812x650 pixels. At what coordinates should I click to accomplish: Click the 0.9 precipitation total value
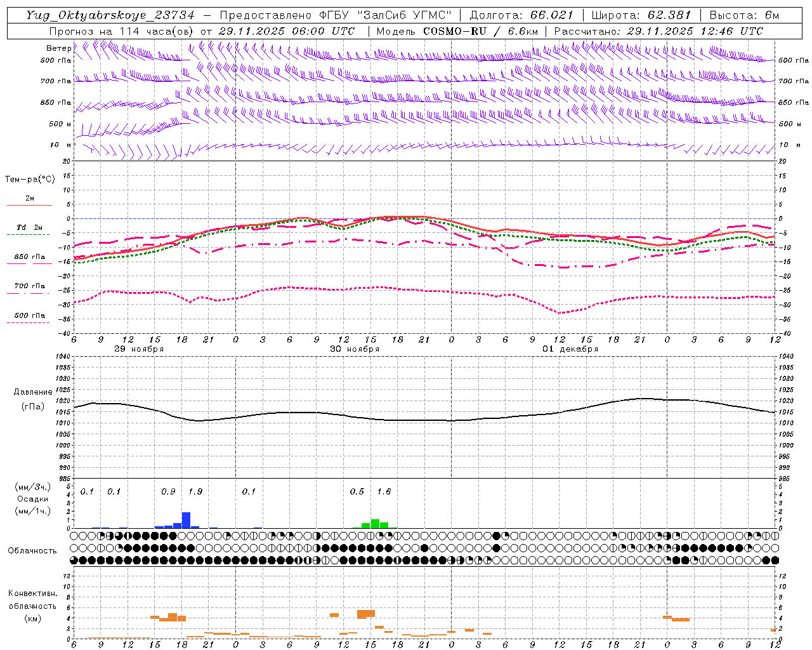(168, 492)
